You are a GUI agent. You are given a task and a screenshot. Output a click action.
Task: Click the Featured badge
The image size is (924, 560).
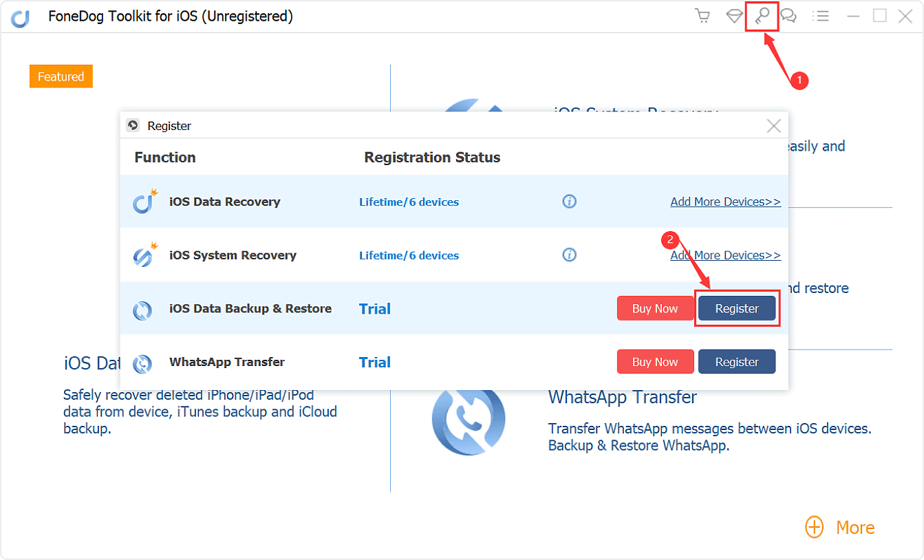pyautogui.click(x=61, y=76)
